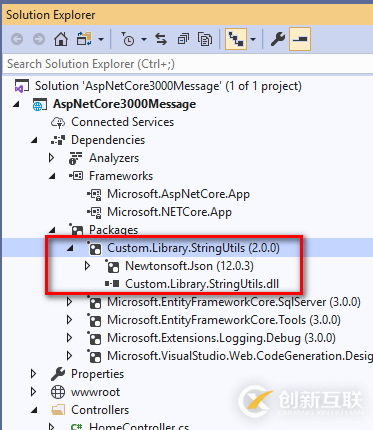
Task: Click the EntityFrameworkCore.Tools package icon
Action: tap(95, 320)
